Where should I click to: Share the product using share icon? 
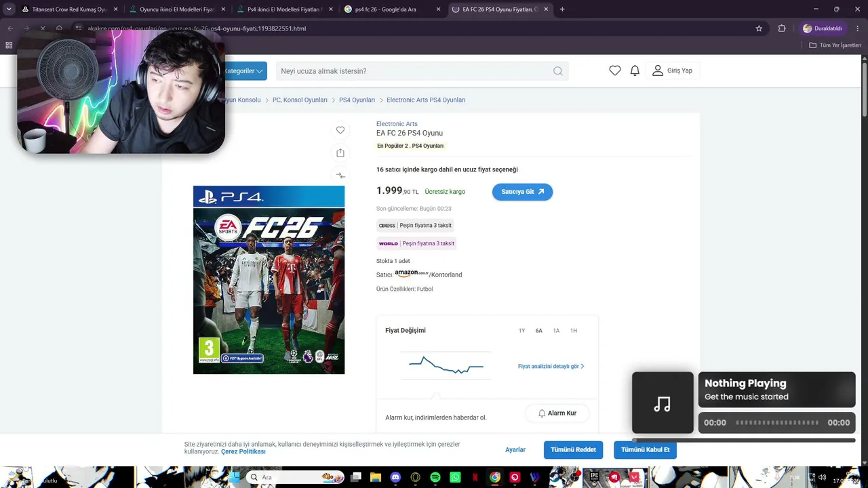pos(340,152)
